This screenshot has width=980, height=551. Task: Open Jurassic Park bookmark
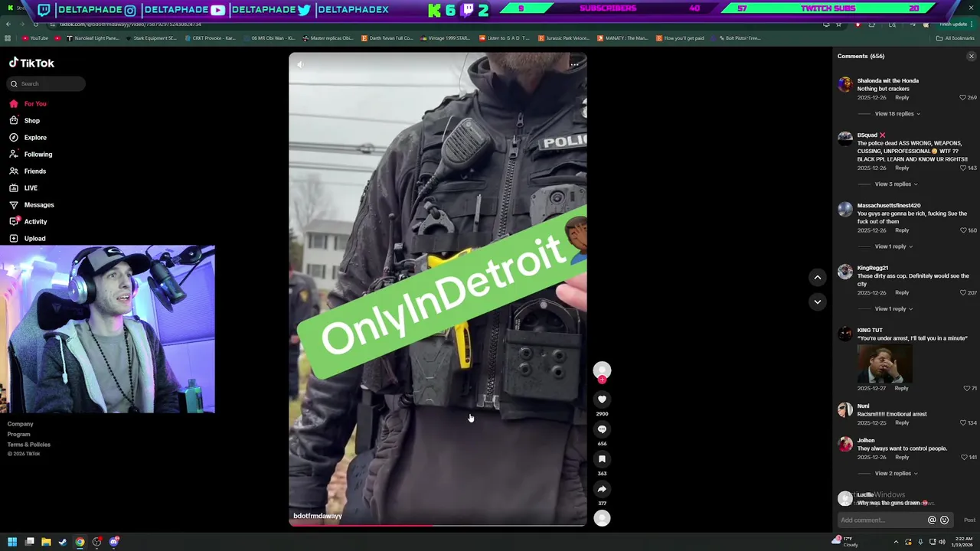(x=564, y=38)
